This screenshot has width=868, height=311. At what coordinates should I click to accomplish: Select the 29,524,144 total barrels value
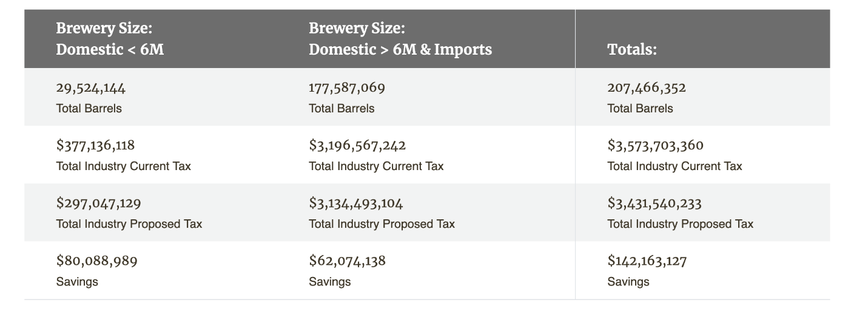[91, 87]
